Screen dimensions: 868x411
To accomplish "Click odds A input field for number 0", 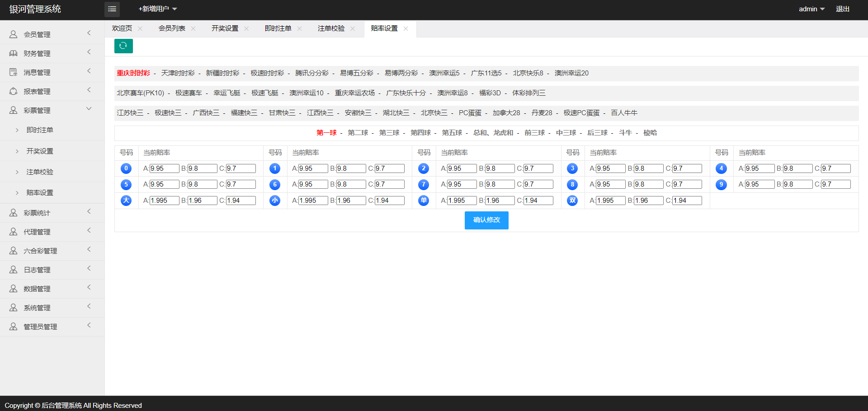I will coord(164,168).
